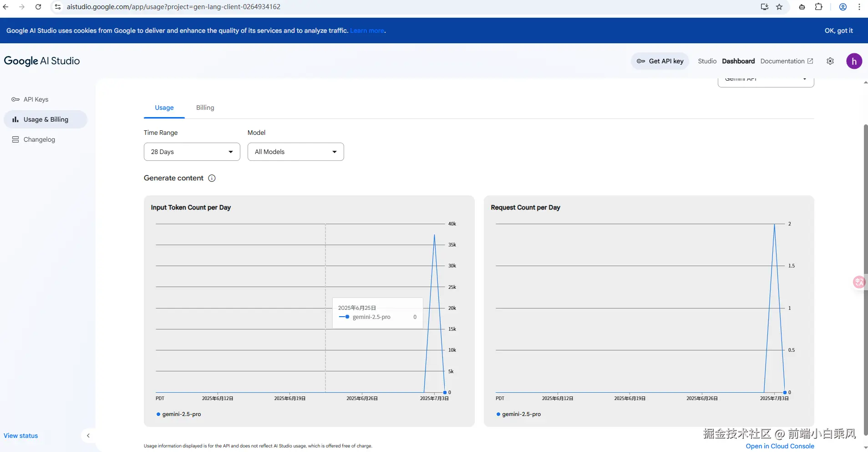
Task: Open the All Models dropdown
Action: (295, 152)
